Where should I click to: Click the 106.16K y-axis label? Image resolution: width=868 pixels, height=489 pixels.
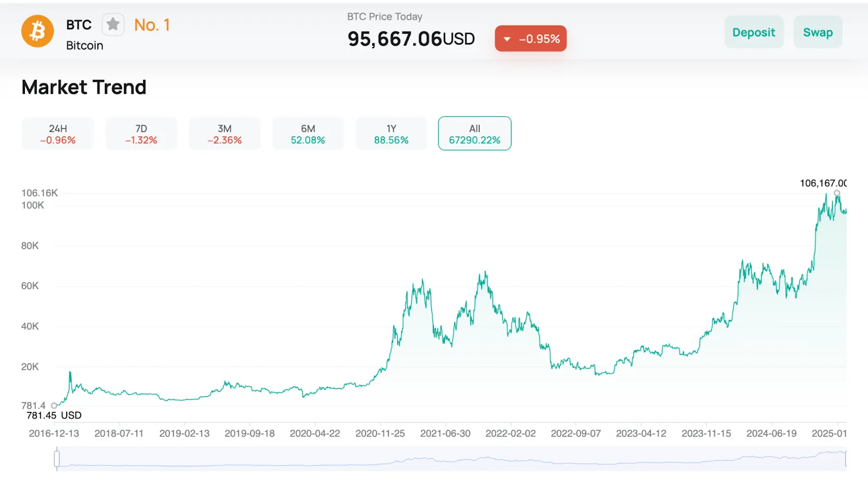click(x=40, y=193)
